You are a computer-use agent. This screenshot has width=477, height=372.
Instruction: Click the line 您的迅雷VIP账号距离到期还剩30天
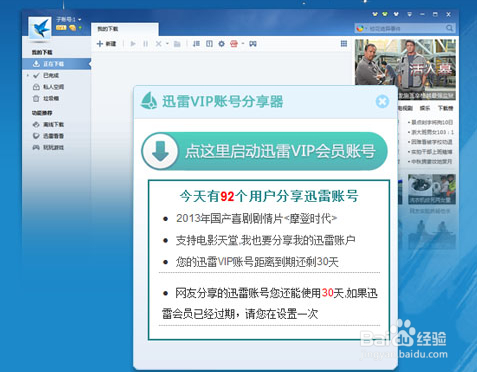(257, 262)
